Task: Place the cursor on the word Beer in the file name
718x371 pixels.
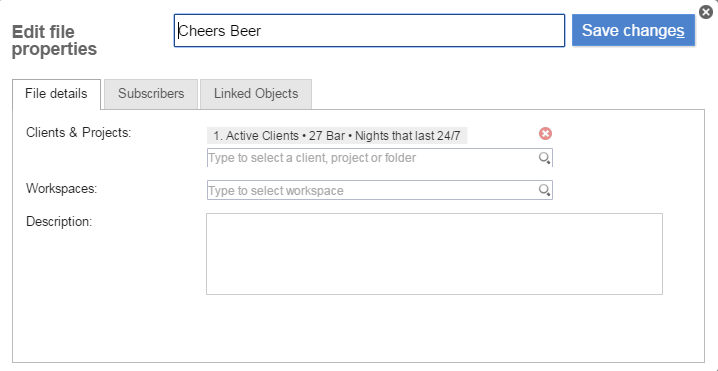Action: [x=245, y=31]
